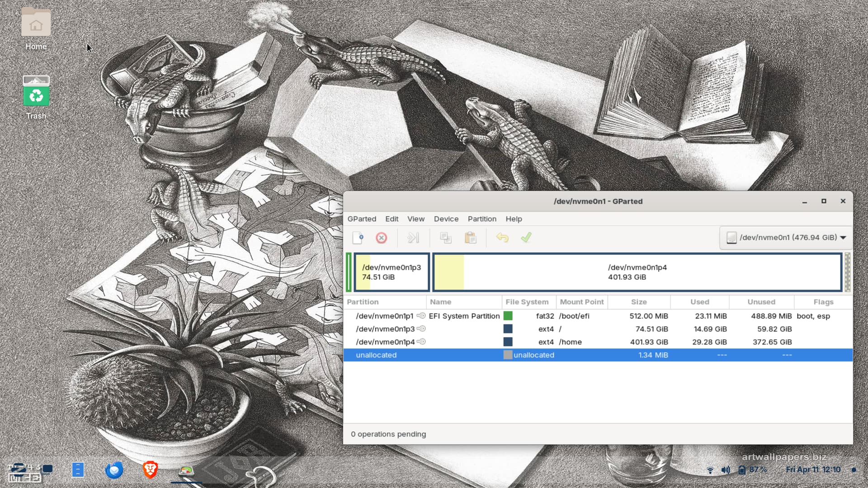Screen dimensions: 868x488
Task: Click the 372.65 GiB unused cell
Action: point(772,342)
